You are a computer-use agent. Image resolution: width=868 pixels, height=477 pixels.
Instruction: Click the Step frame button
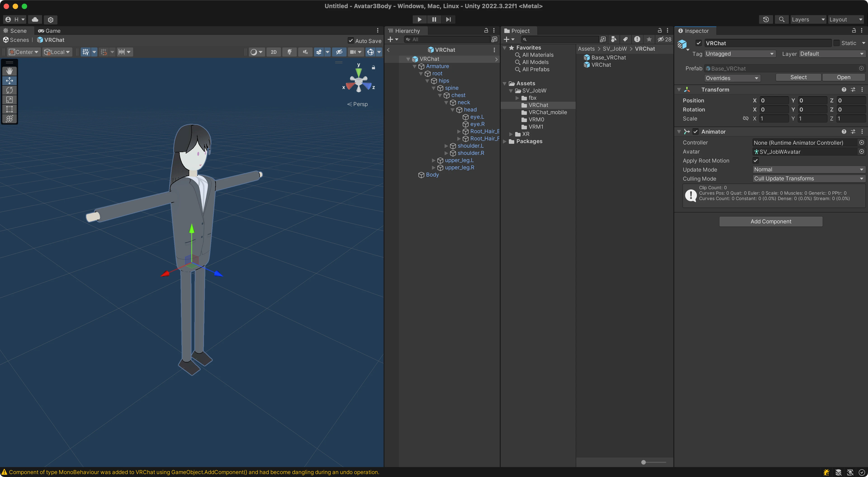[x=448, y=19]
